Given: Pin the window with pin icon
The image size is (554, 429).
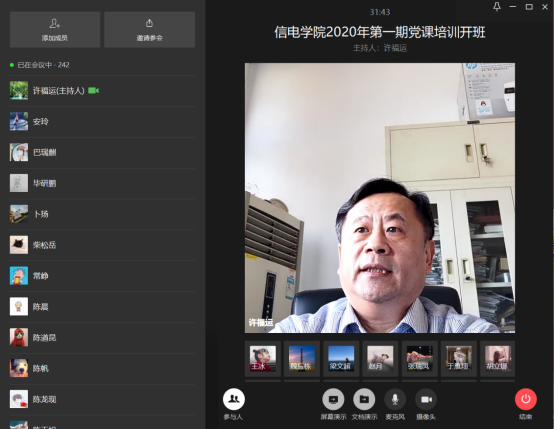Looking at the screenshot, I should pyautogui.click(x=497, y=6).
